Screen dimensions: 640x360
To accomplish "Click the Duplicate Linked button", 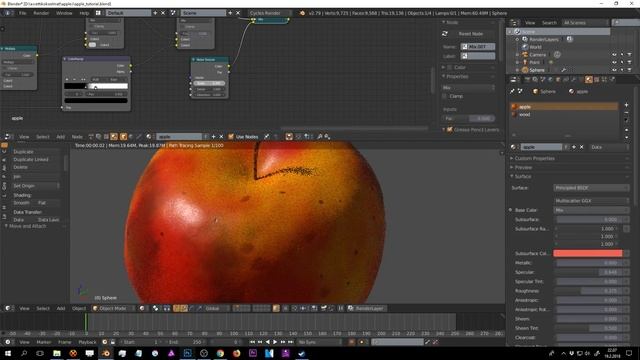I will click(36, 160).
